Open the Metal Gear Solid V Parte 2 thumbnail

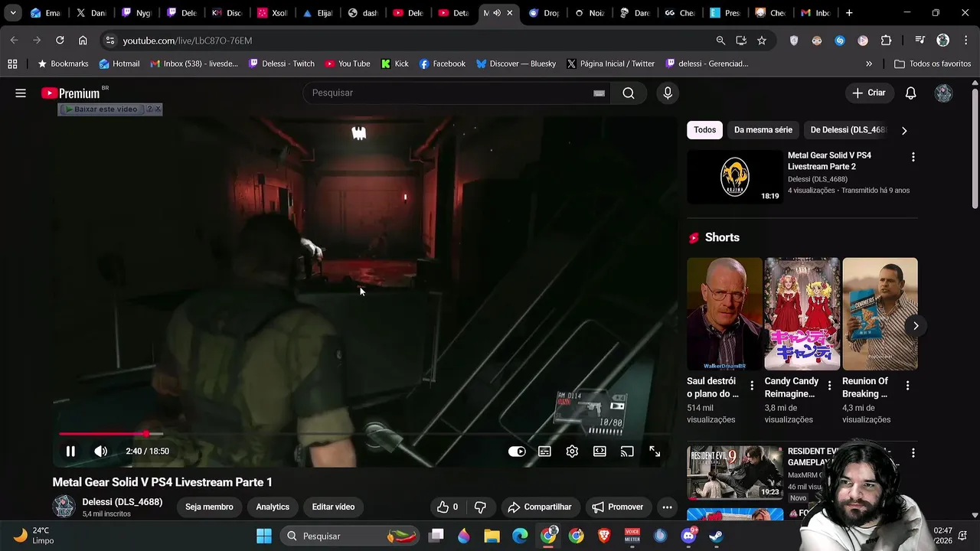[734, 177]
